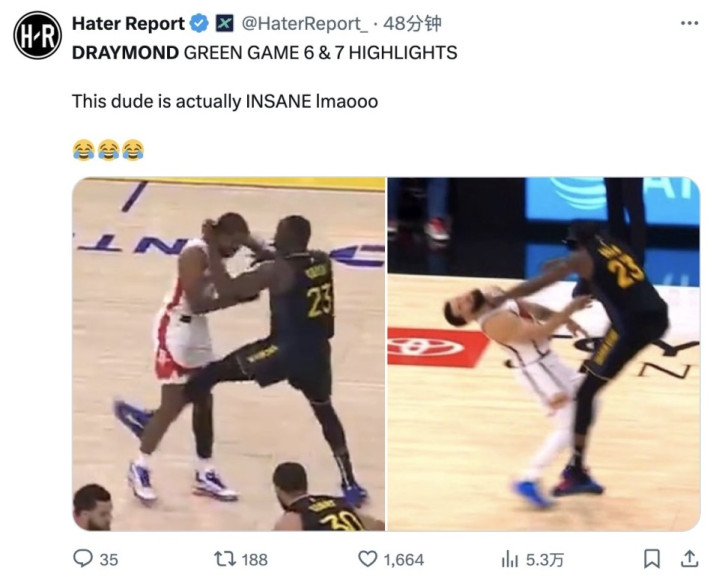Screen dimensions: 719x580
Task: Like the tweet with heart icon
Action: (x=367, y=558)
